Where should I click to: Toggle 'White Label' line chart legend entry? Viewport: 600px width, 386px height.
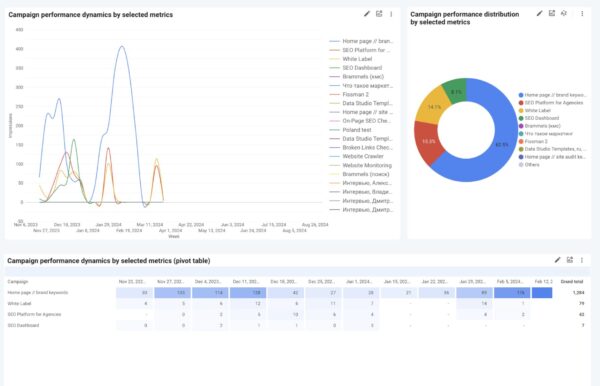[351, 59]
